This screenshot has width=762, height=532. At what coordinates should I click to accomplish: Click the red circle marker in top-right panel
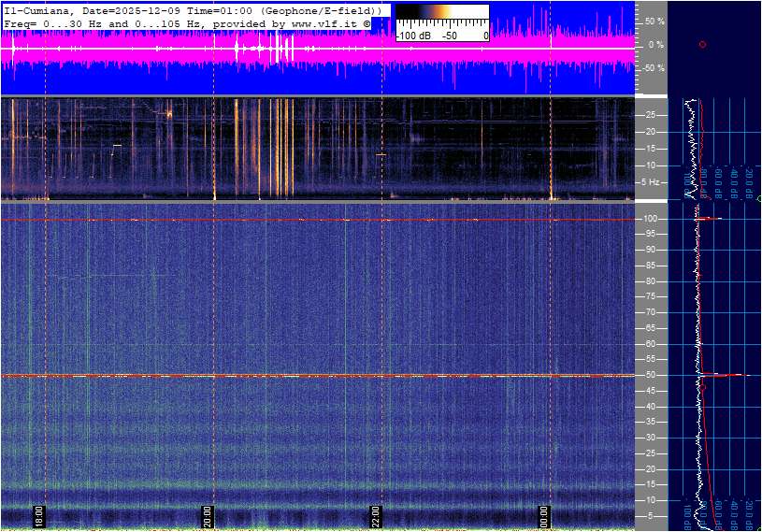[x=702, y=44]
